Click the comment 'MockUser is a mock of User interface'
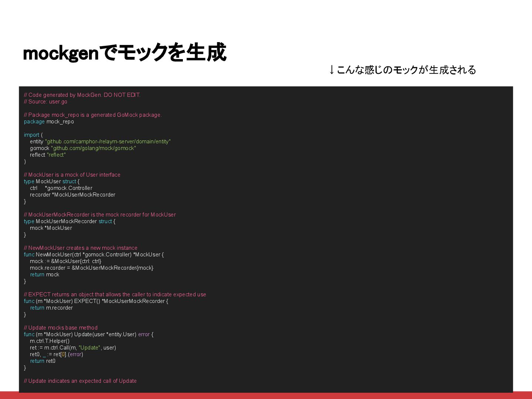This screenshot has height=399, width=532. (72, 175)
